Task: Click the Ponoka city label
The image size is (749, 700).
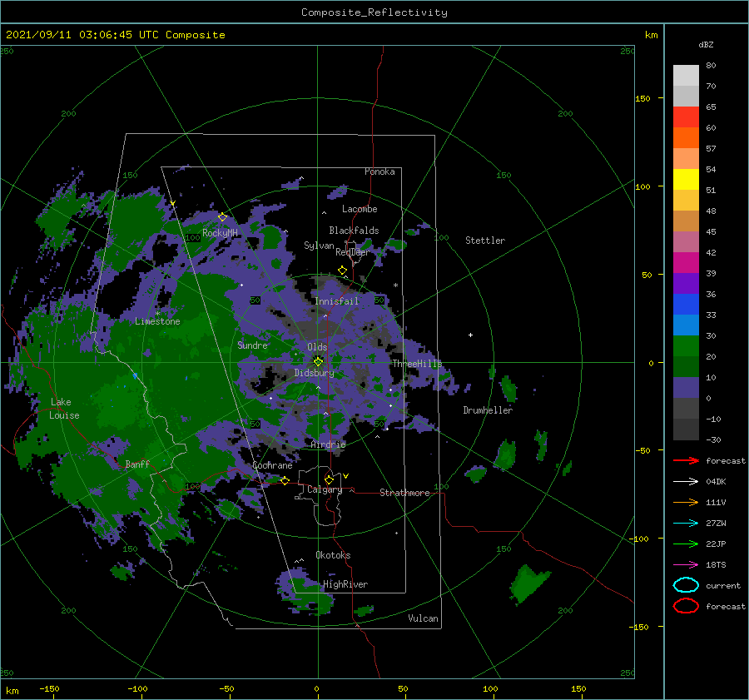Action: coord(379,171)
